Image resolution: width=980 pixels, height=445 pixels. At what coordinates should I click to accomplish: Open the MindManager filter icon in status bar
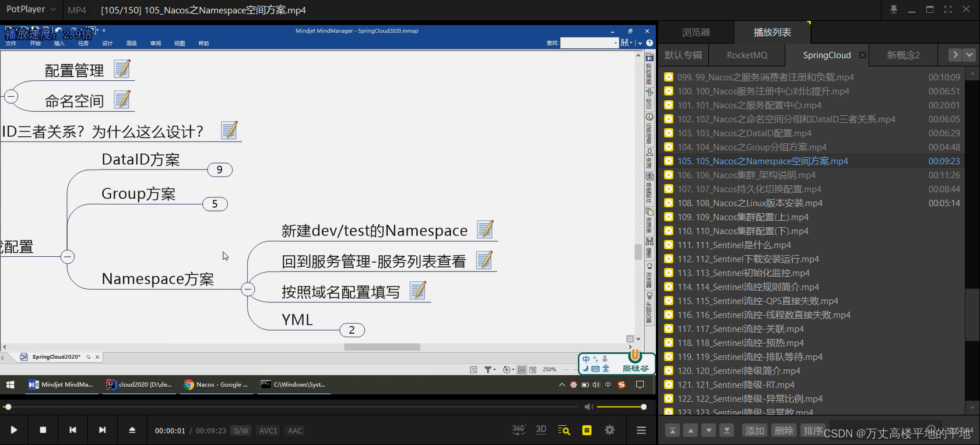[x=489, y=369]
